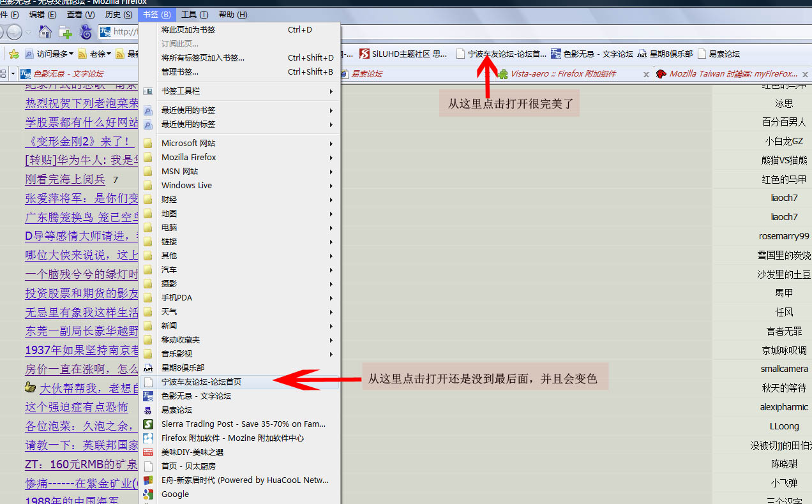The height and width of the screenshot is (504, 812).
Task: Click the 星期8俱乐部 toolbar bookmark
Action: coord(665,54)
